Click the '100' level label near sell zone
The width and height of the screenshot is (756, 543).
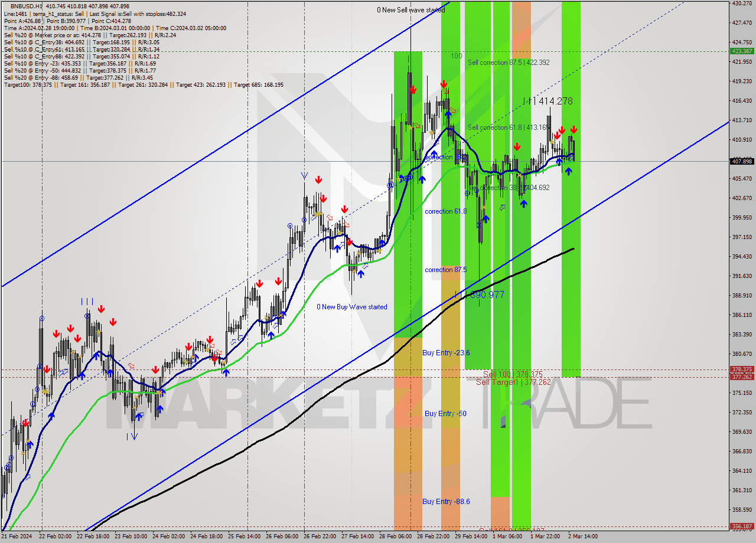[456, 56]
